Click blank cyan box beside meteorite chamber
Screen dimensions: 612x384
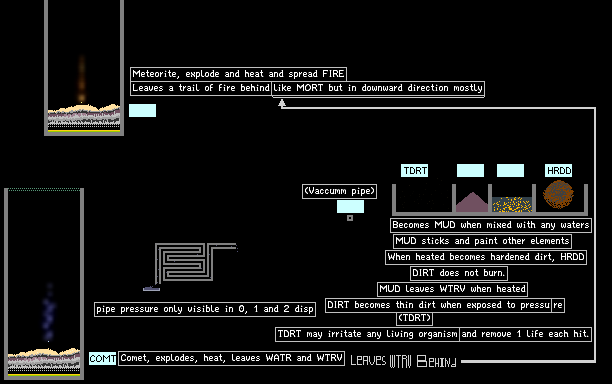click(x=142, y=110)
